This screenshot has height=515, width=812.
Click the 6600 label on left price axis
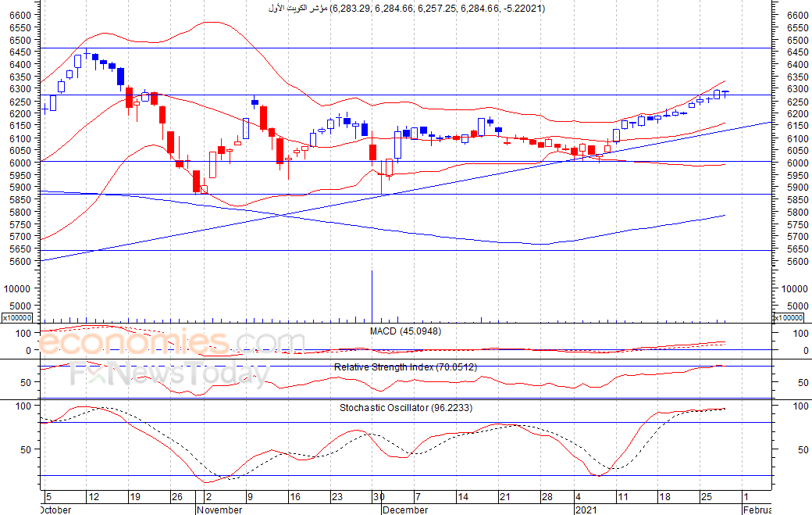[x=20, y=16]
